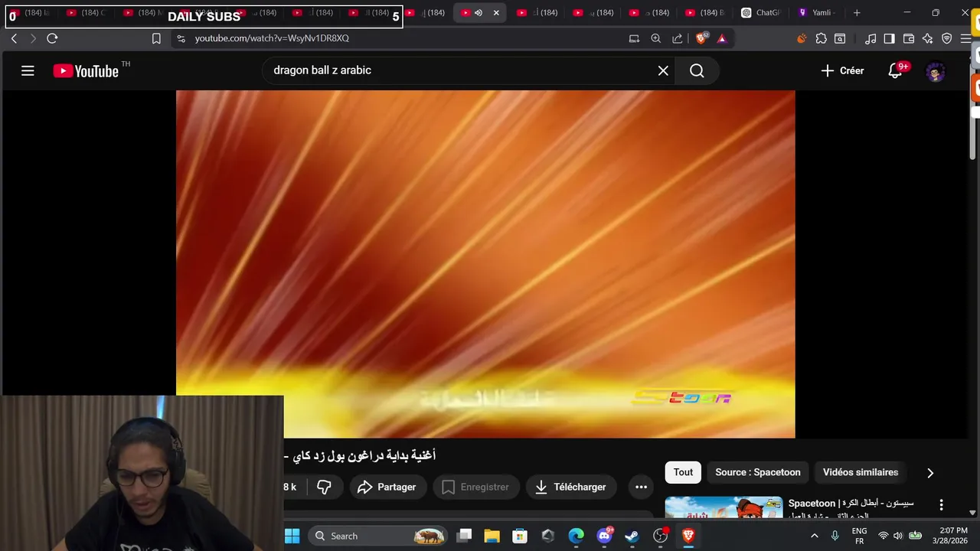Select Source : Spacetoon chip

pos(758,472)
